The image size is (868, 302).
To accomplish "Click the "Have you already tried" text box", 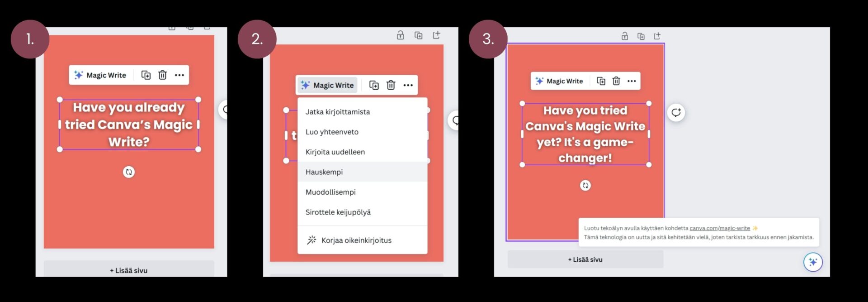I will (129, 125).
